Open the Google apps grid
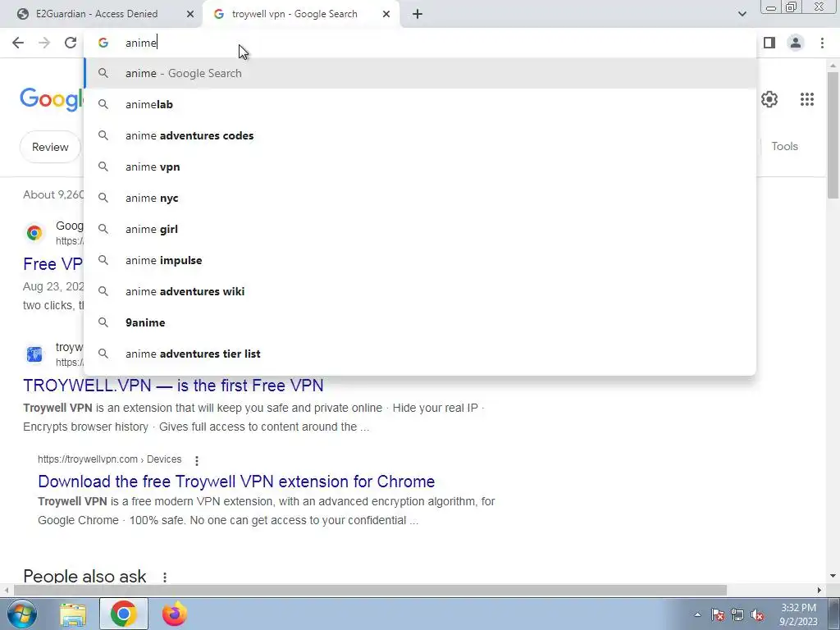This screenshot has height=630, width=840. (807, 99)
